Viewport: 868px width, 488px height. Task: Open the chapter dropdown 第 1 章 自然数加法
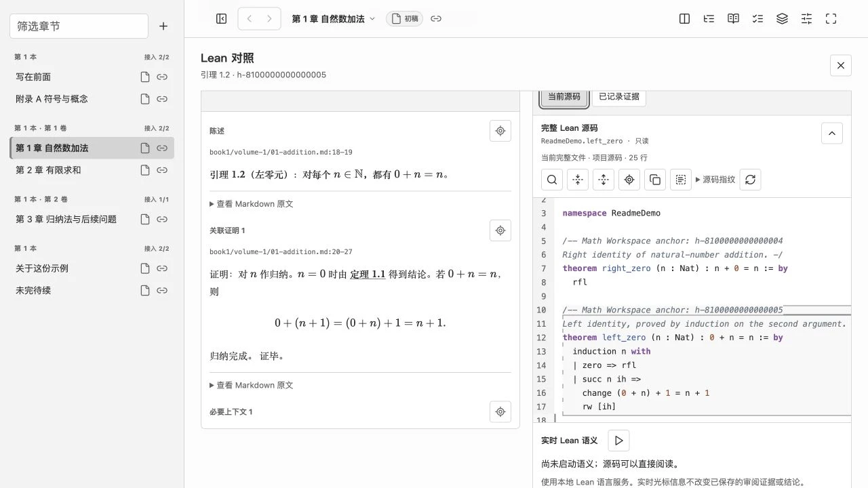coord(333,19)
